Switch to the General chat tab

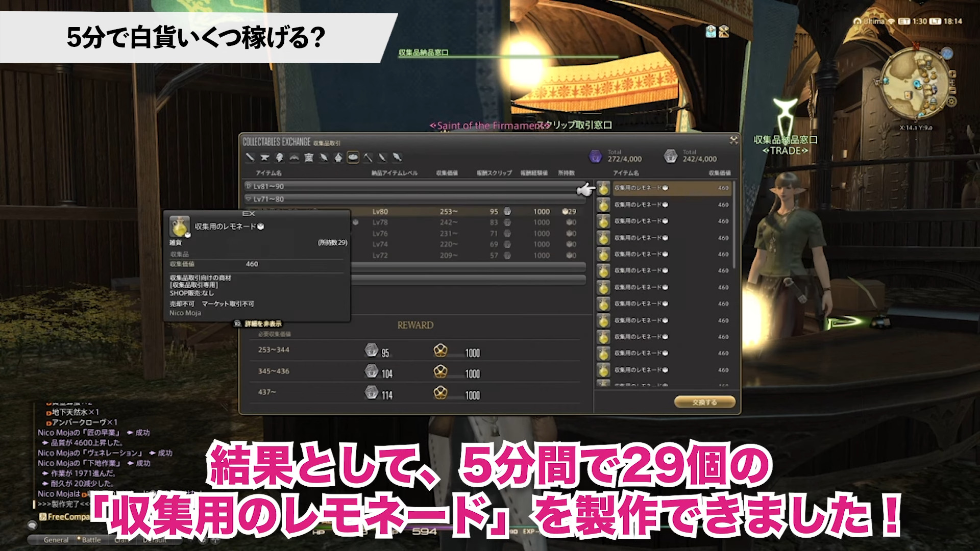pyautogui.click(x=56, y=540)
